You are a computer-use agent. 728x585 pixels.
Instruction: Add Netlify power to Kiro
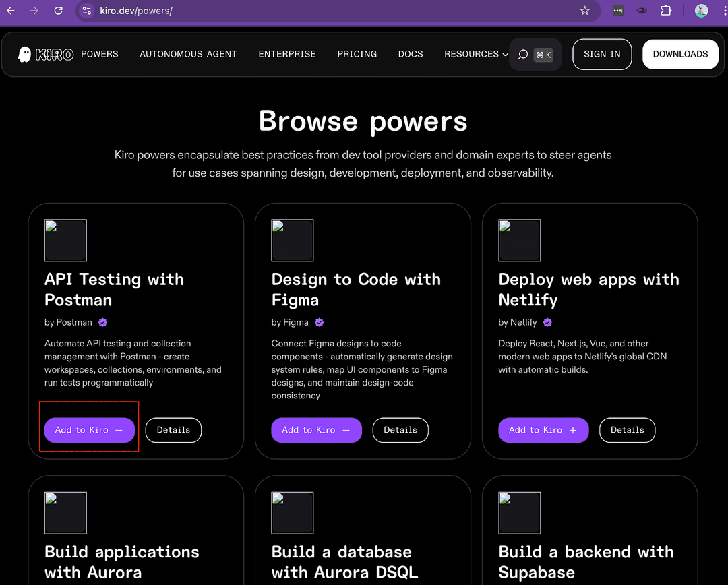point(543,430)
